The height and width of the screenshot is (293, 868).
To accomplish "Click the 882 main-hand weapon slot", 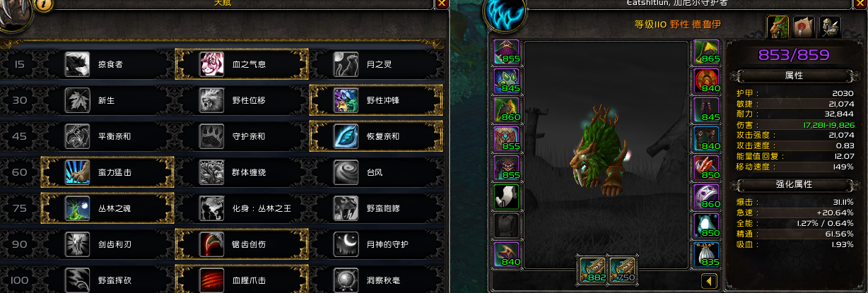I will pyautogui.click(x=592, y=270).
